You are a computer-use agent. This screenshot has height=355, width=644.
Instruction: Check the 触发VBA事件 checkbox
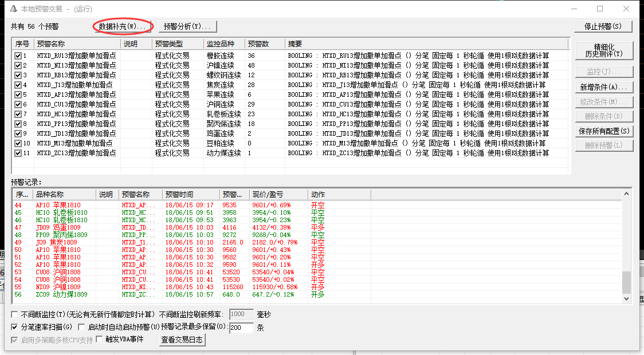(x=99, y=340)
